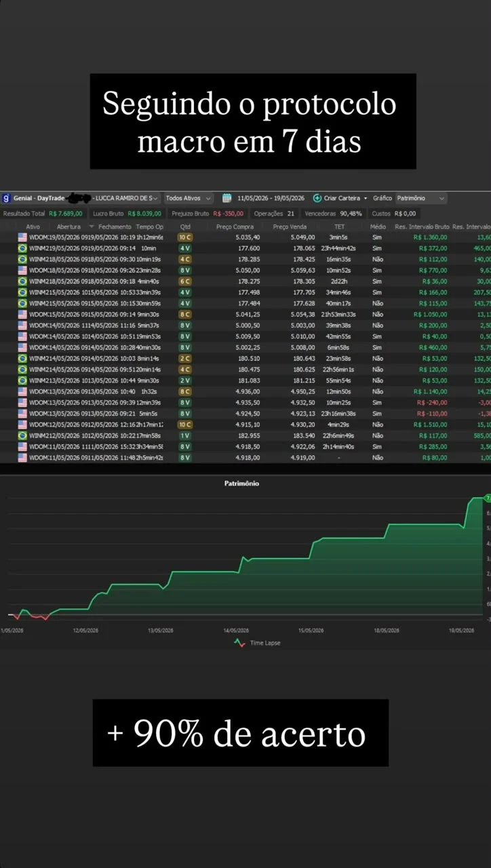Expand the Todos Ativos dropdown
This screenshot has height=868, width=491.
[x=188, y=198]
